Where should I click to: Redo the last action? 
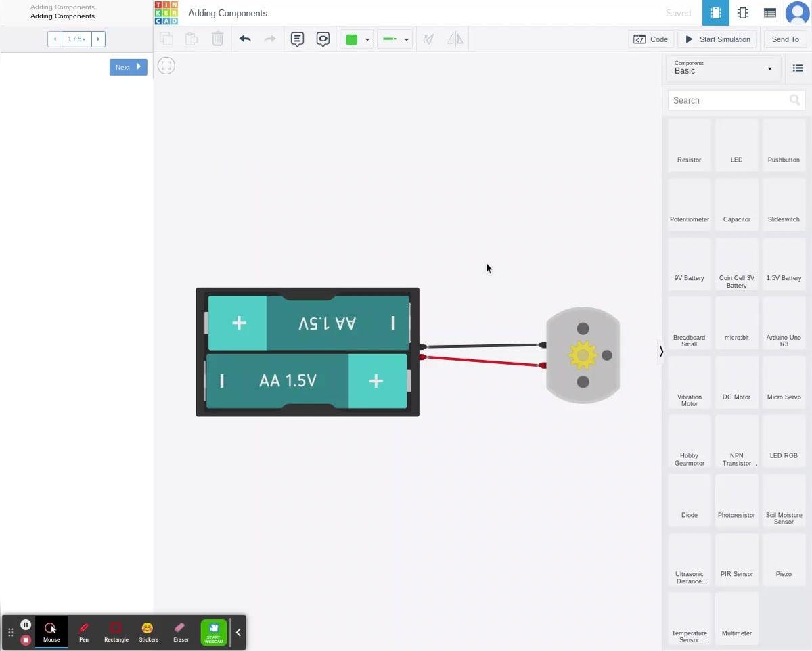pos(270,39)
